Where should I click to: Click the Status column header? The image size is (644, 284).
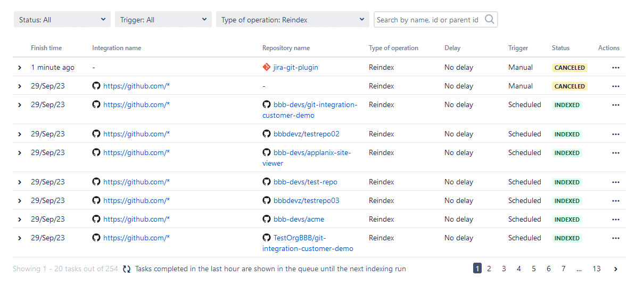[x=560, y=48]
